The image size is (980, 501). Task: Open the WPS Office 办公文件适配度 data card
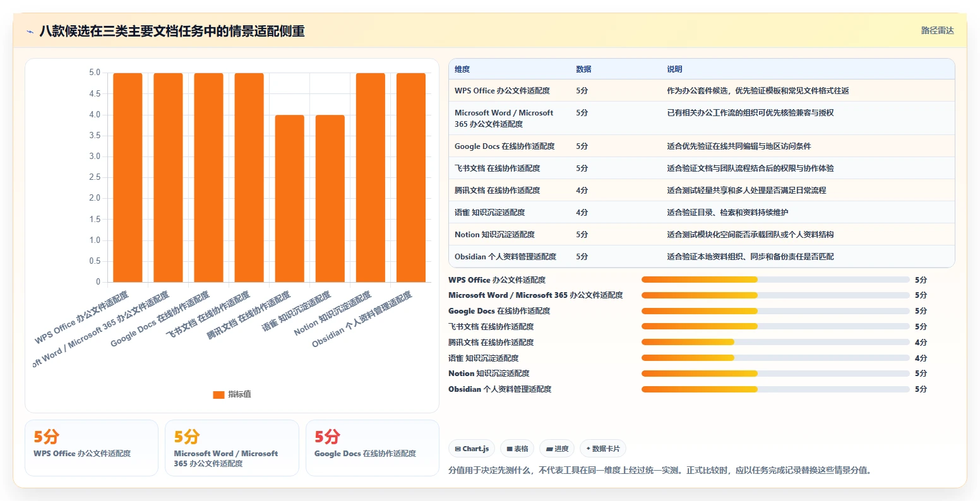[x=92, y=448]
